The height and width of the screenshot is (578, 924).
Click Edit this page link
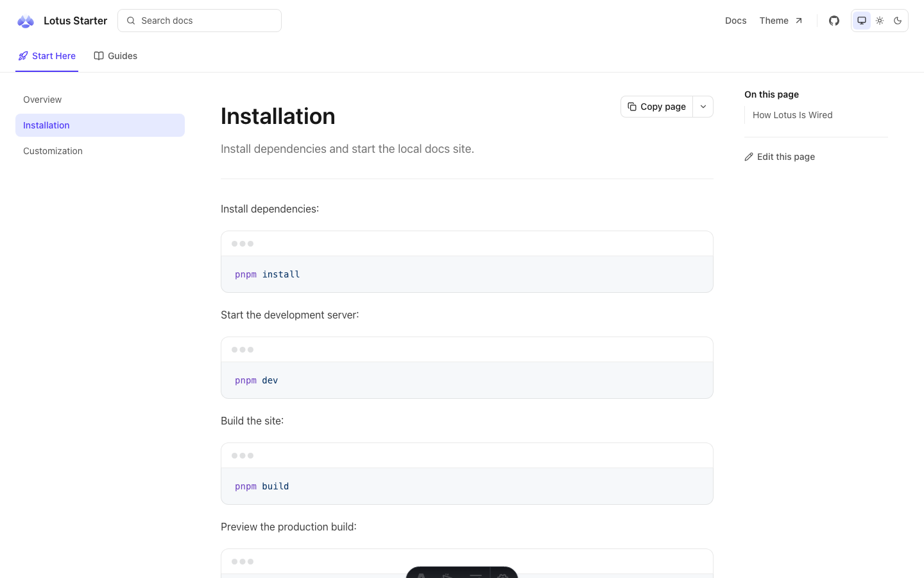click(780, 157)
